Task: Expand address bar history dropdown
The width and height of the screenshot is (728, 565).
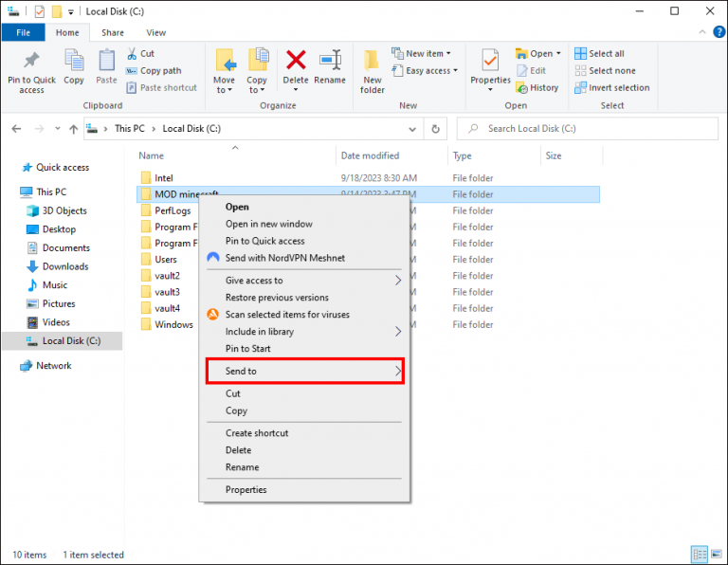Action: coord(412,129)
